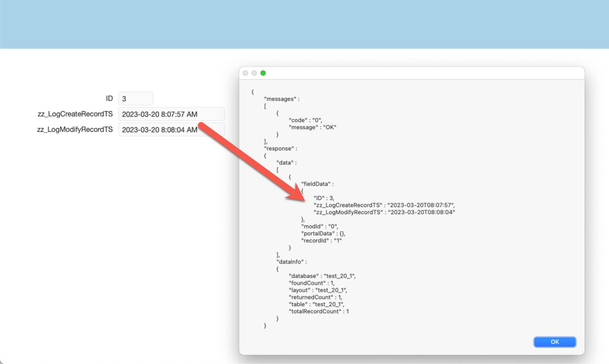This screenshot has width=609, height=364.
Task: Click the zz_LogCreateRecordTS field label
Action: [x=75, y=114]
